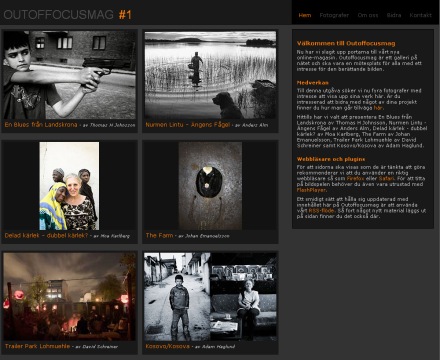Click the 'här' link under Medverkan

click(378, 108)
